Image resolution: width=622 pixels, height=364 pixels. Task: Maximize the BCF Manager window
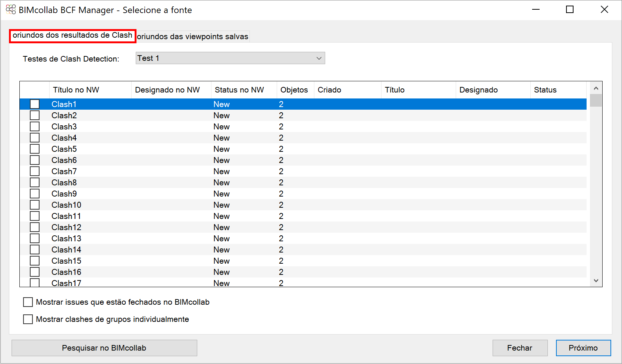(570, 10)
